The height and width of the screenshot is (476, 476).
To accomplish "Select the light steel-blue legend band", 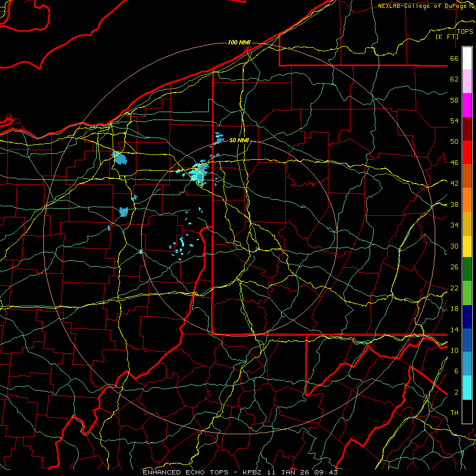I will point(467,364).
